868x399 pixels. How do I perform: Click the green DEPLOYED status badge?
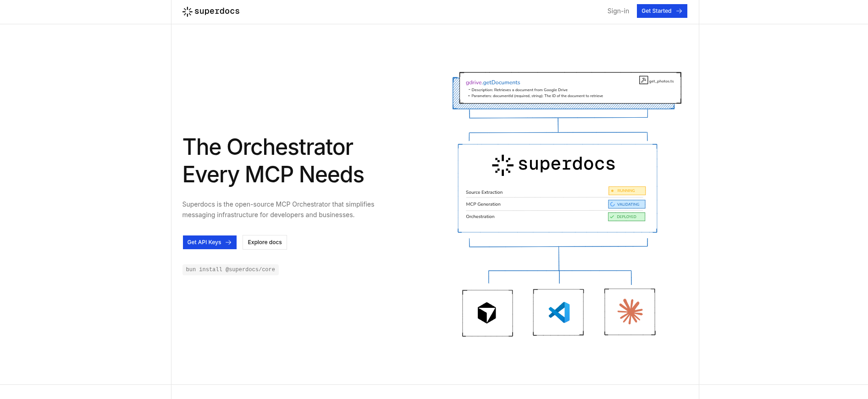pyautogui.click(x=626, y=217)
